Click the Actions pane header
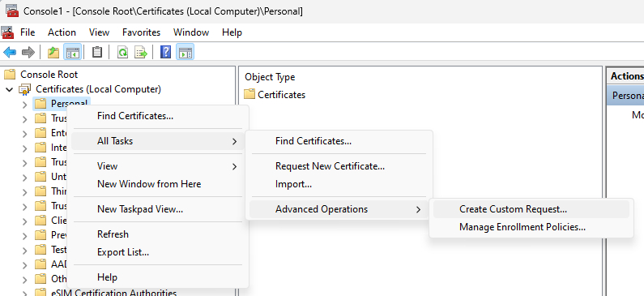The width and height of the screenshot is (644, 296). point(625,76)
